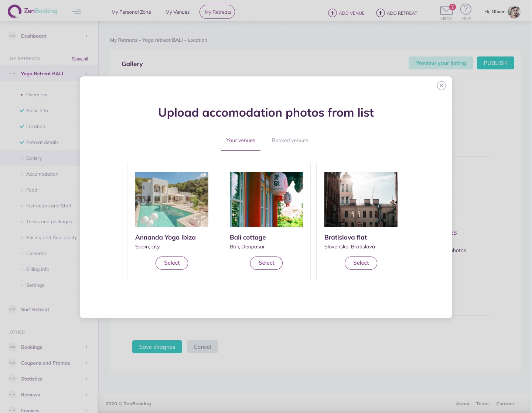Expand the Reviews chevron
532x413 pixels.
pos(86,395)
